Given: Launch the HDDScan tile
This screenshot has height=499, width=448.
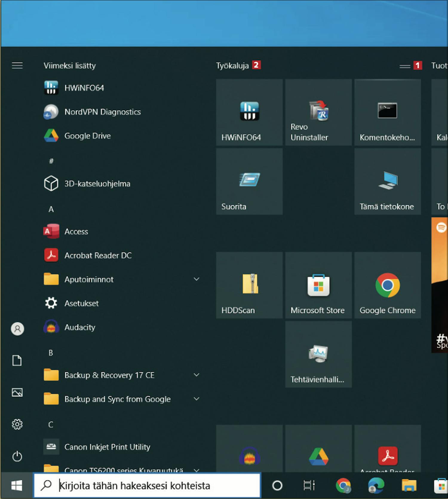Looking at the screenshot, I should click(249, 285).
